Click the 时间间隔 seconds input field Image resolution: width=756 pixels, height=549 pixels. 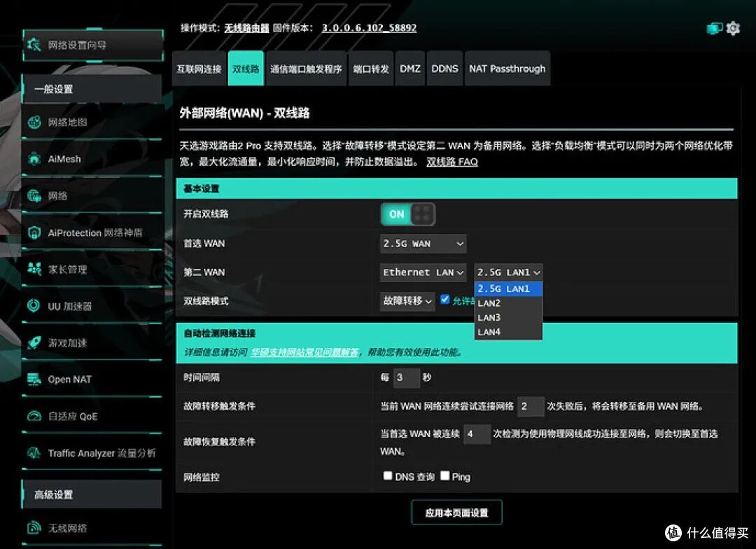click(x=407, y=377)
